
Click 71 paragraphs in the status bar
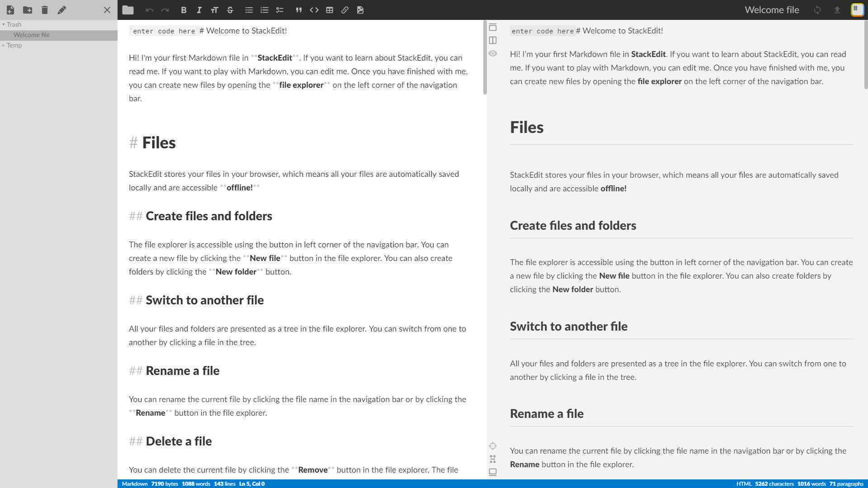(846, 484)
